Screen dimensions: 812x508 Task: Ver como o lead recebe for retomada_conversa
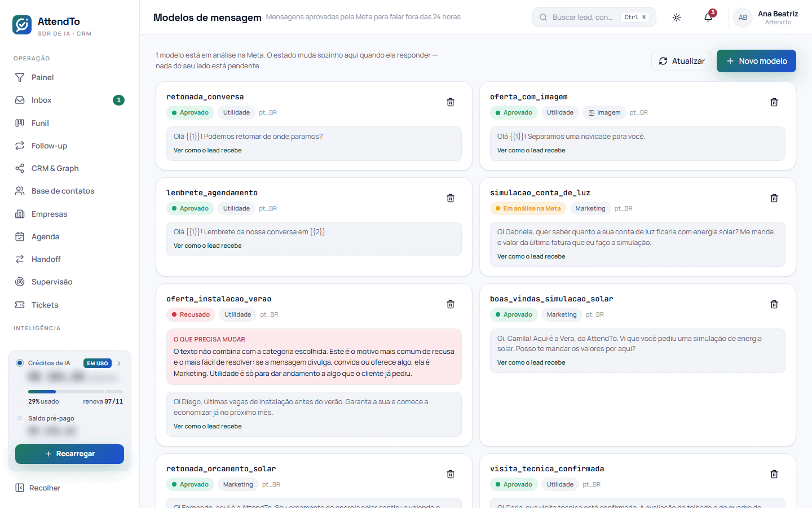tap(208, 150)
